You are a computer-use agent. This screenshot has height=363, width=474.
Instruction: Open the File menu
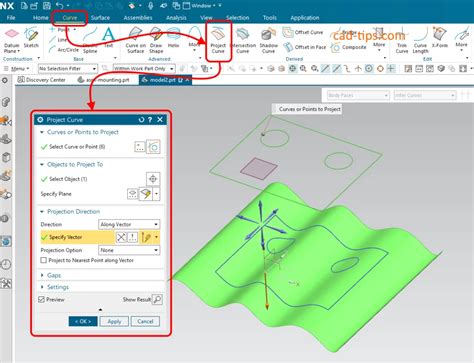pyautogui.click(x=11, y=18)
